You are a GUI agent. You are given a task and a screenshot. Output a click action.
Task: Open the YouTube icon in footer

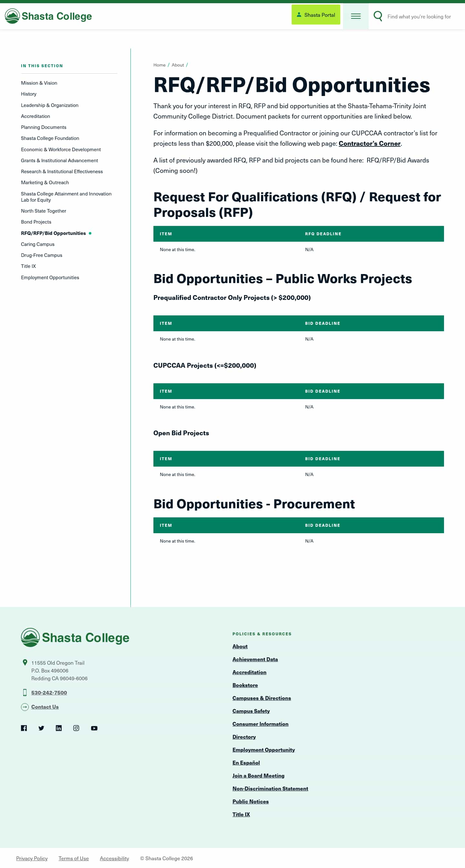[94, 728]
